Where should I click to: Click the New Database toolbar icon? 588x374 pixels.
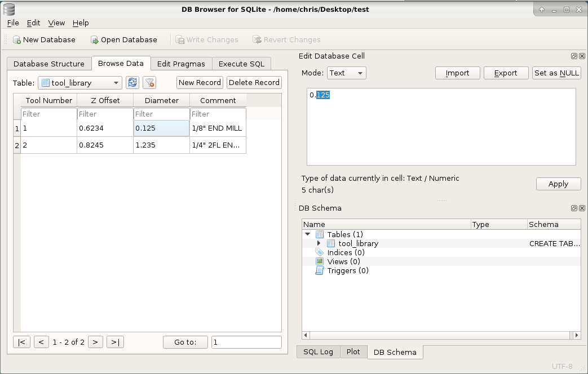(16, 40)
